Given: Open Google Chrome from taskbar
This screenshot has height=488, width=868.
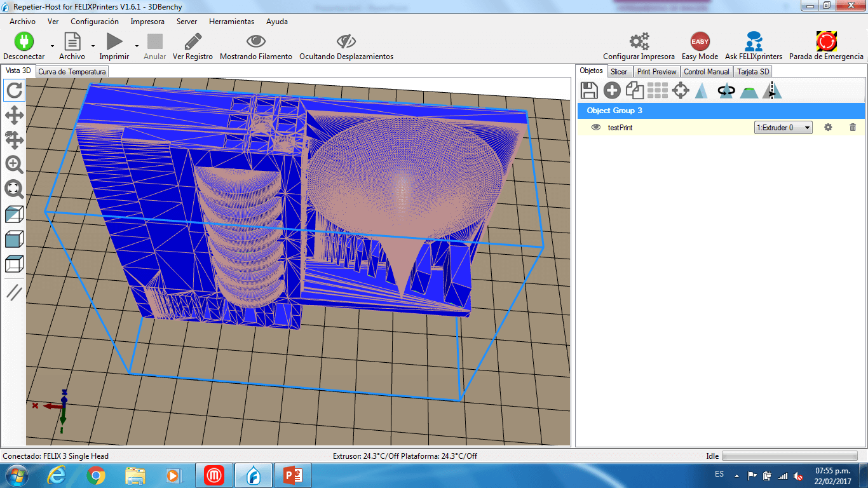Looking at the screenshot, I should (96, 475).
